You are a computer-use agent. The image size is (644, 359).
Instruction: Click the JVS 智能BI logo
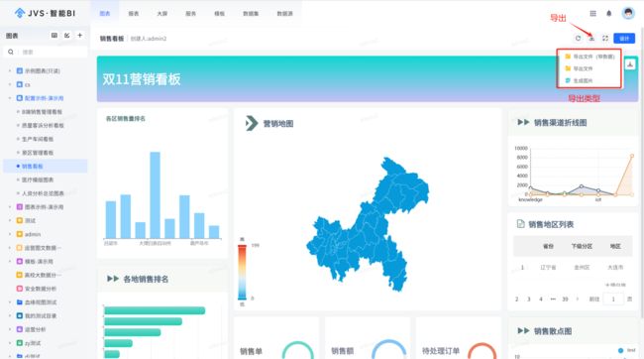45,13
